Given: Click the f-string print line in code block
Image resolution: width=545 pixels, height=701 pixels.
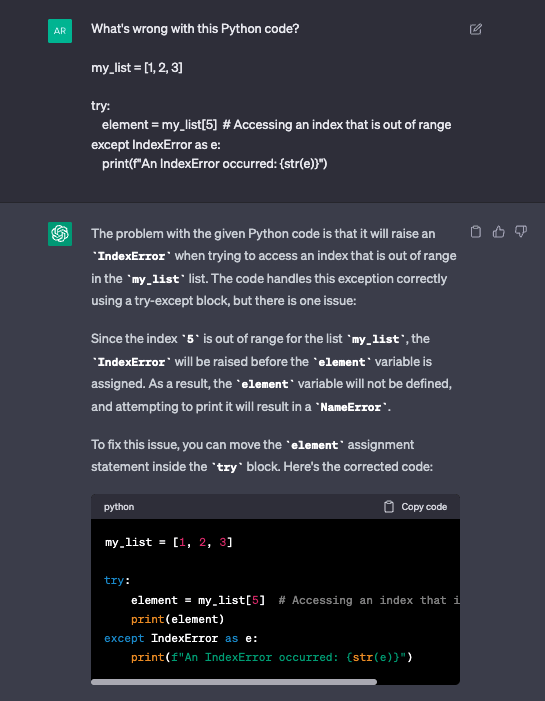Looking at the screenshot, I should 271,657.
